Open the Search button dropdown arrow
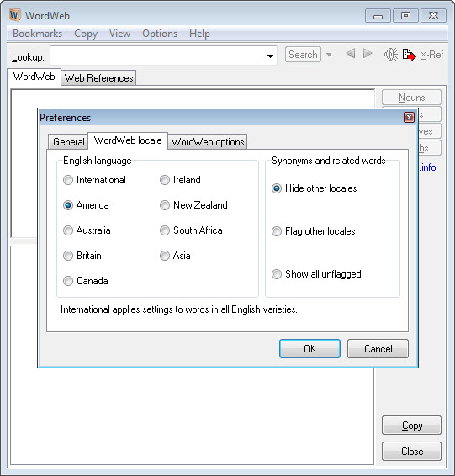 [329, 55]
